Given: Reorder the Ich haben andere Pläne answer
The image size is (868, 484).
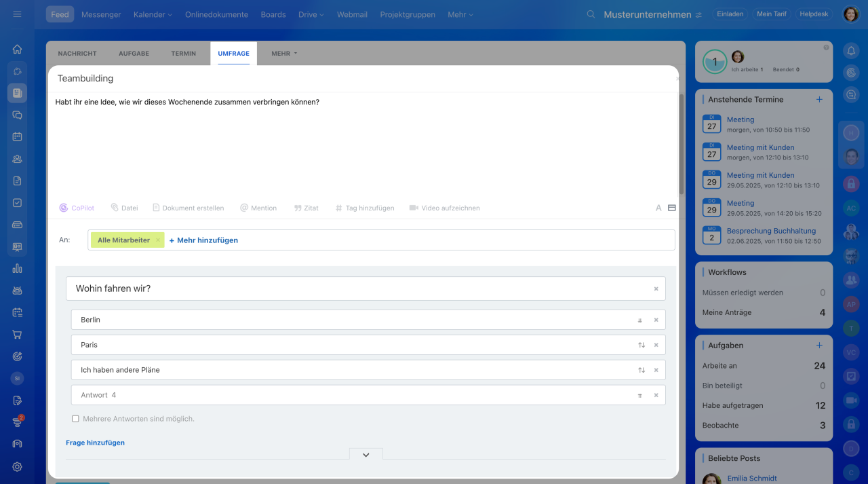Looking at the screenshot, I should [x=641, y=370].
